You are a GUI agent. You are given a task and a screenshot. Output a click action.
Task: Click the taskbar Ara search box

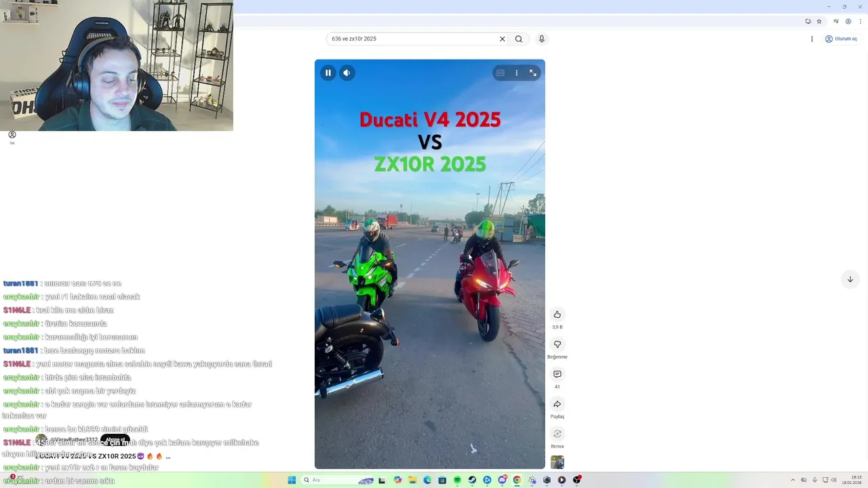click(337, 480)
